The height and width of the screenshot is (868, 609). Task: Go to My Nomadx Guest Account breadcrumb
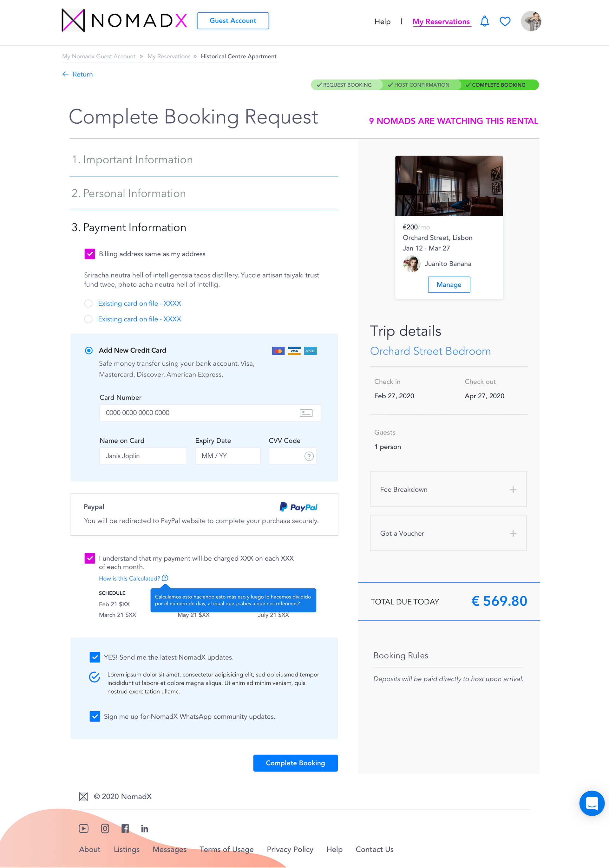coord(99,56)
